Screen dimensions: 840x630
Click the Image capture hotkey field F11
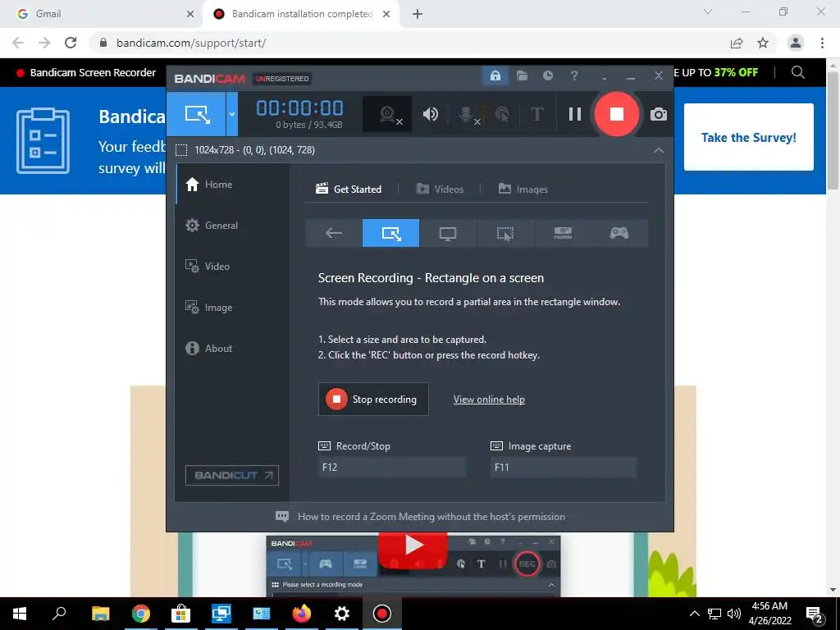tap(563, 467)
